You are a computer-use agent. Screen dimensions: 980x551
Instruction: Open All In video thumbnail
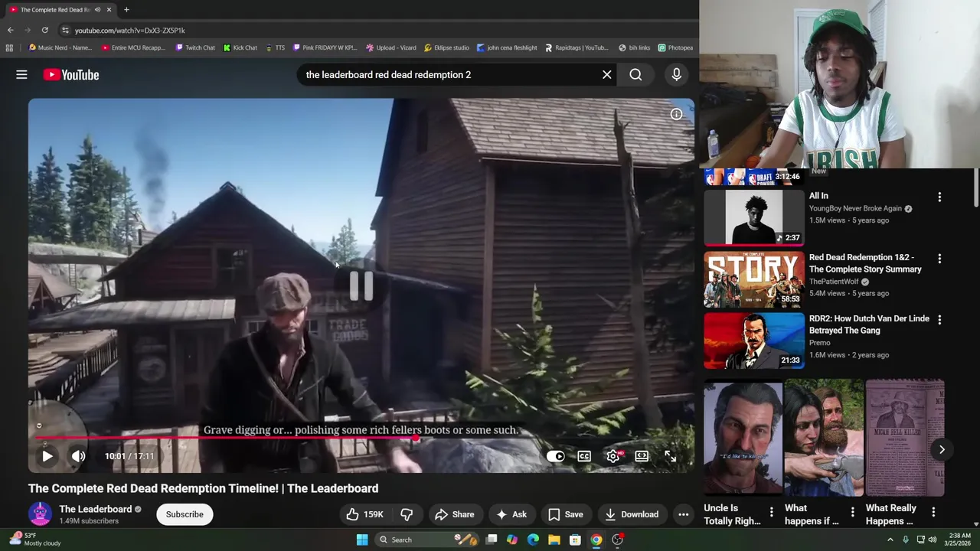(x=753, y=217)
